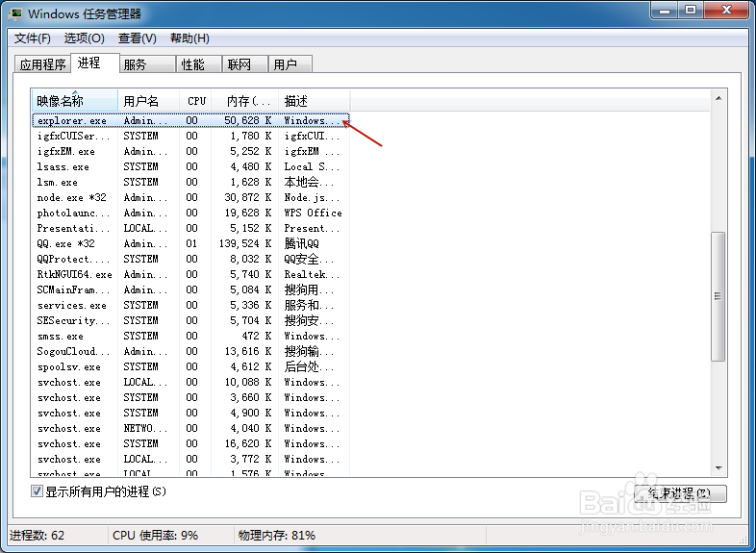756x553 pixels.
Task: Sort by 内存 column header
Action: [245, 101]
